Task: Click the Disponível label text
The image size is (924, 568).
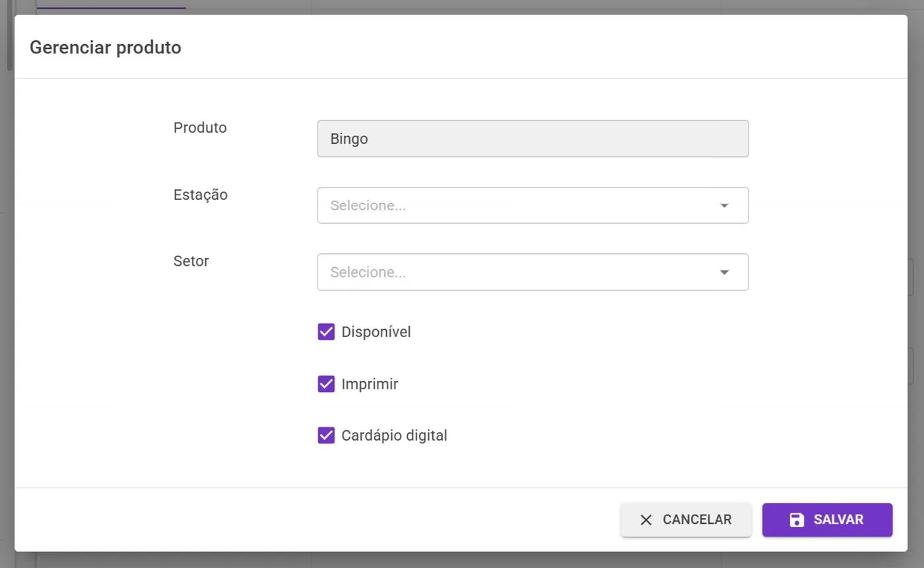Action: pos(376,332)
